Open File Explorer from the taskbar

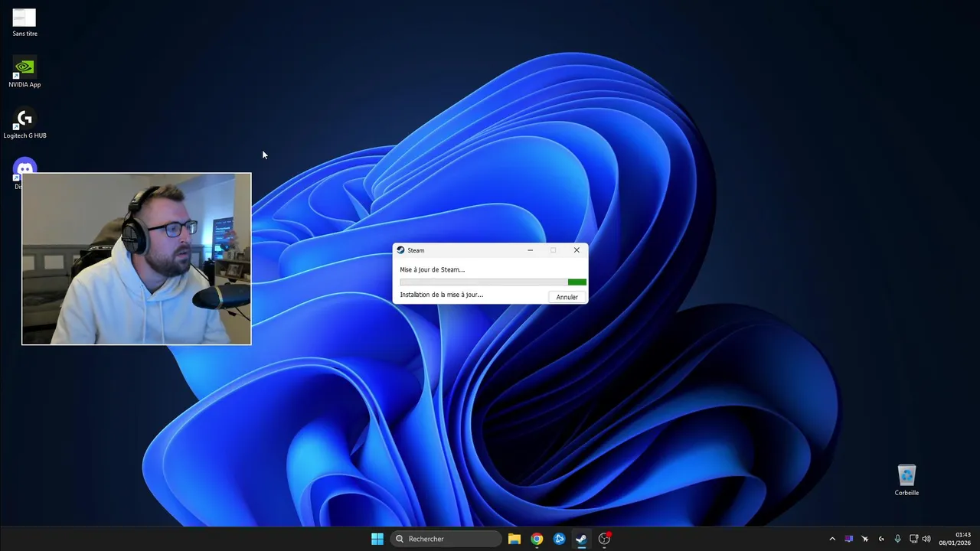514,539
